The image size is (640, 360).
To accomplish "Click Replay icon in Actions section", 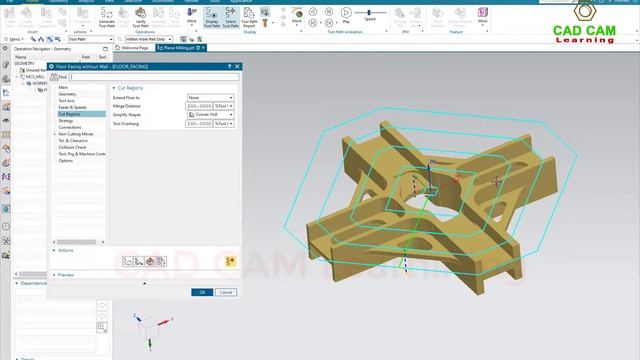I will pos(139,261).
